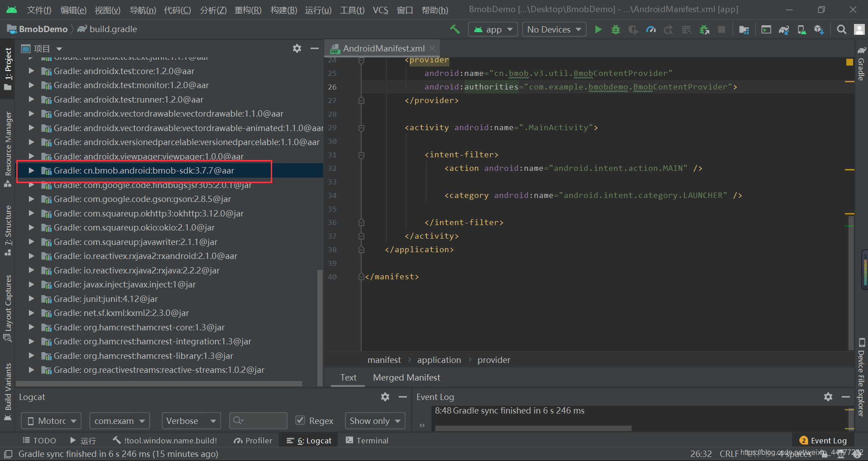This screenshot has height=461, width=868.
Task: Open Build Variants side panel
Action: 8,392
